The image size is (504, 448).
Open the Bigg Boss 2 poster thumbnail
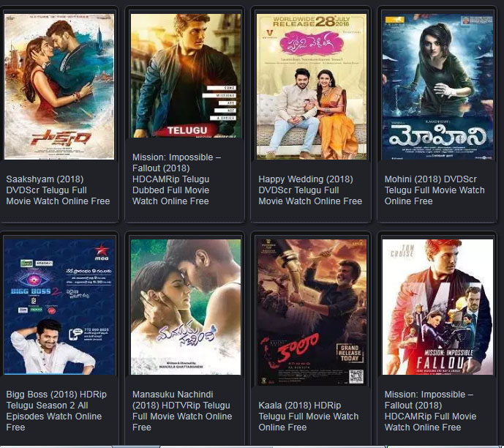[59, 307]
